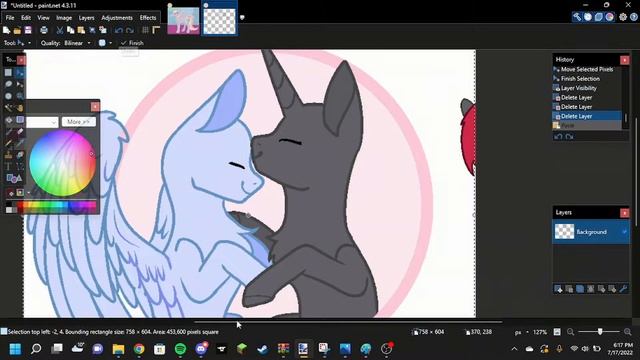Toggle the Tools window button
Screen dimensions: 640x360
(x=577, y=17)
